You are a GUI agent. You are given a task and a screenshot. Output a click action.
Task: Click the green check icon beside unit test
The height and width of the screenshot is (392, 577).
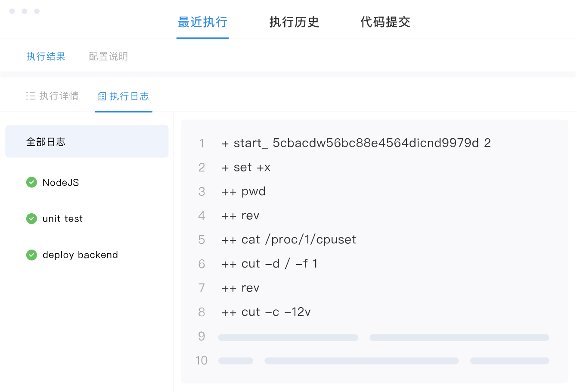click(x=31, y=219)
